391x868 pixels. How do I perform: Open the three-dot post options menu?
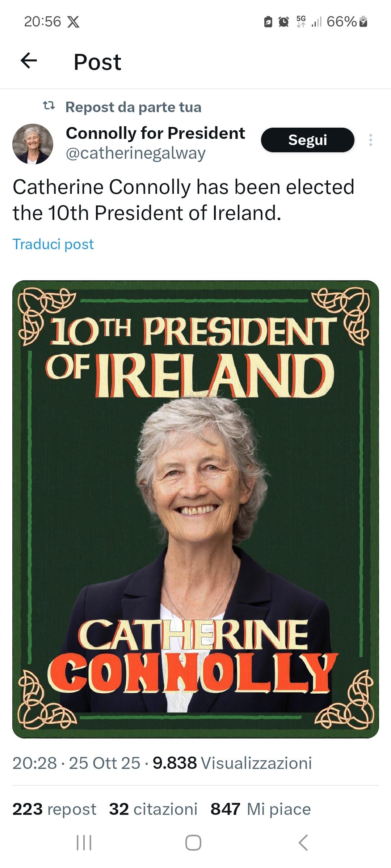[370, 140]
